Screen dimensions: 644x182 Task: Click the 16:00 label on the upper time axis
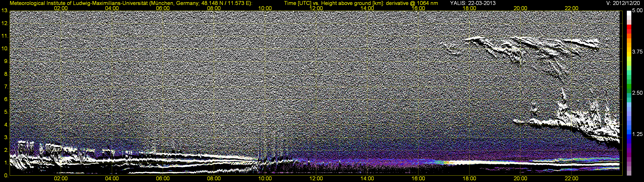(418, 8)
